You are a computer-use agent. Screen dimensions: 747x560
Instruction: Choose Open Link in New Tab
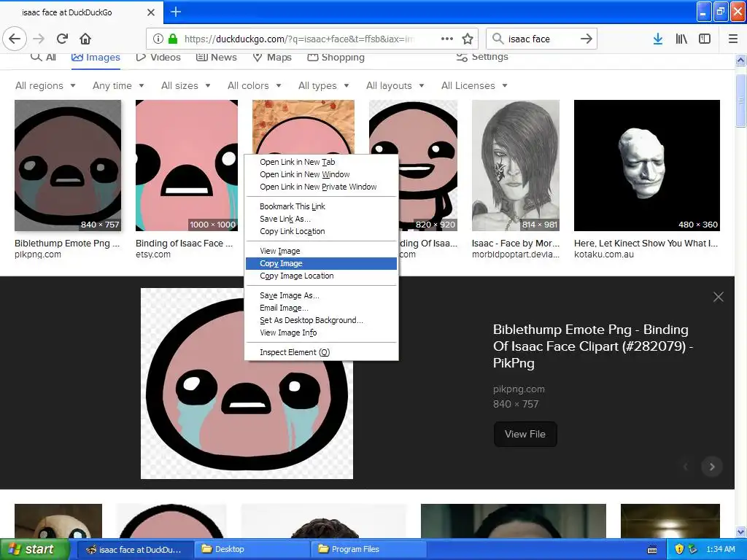[321, 162]
